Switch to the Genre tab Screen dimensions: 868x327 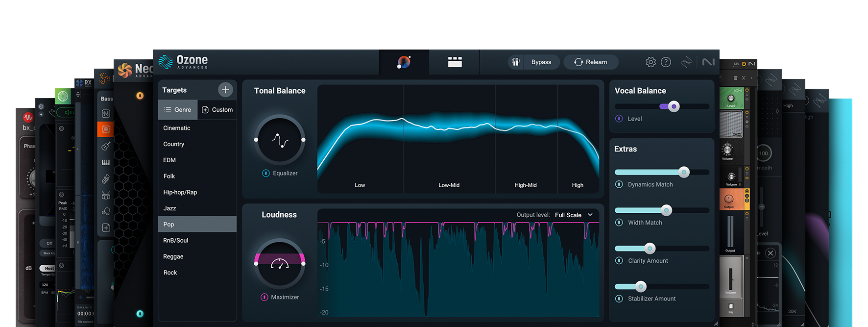coord(178,110)
